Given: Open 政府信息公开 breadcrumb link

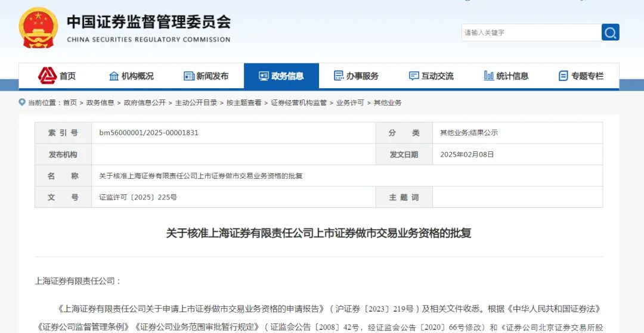Looking at the screenshot, I should [144, 102].
